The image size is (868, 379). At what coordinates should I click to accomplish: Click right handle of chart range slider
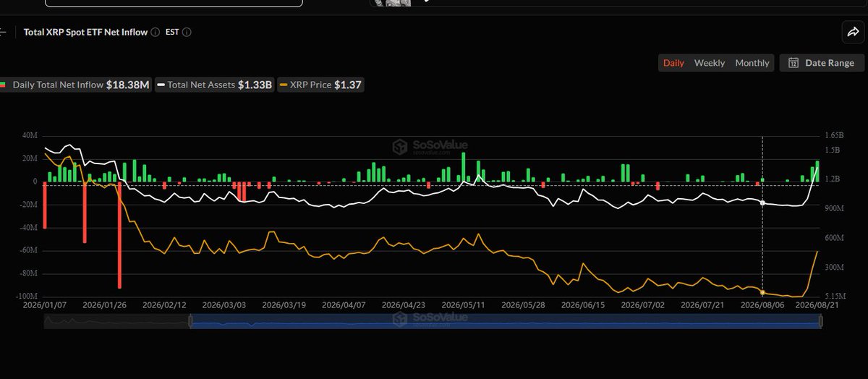point(821,322)
